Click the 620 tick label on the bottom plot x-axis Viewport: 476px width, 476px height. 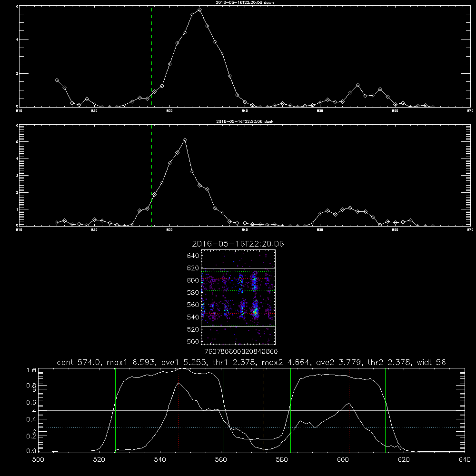404,460
